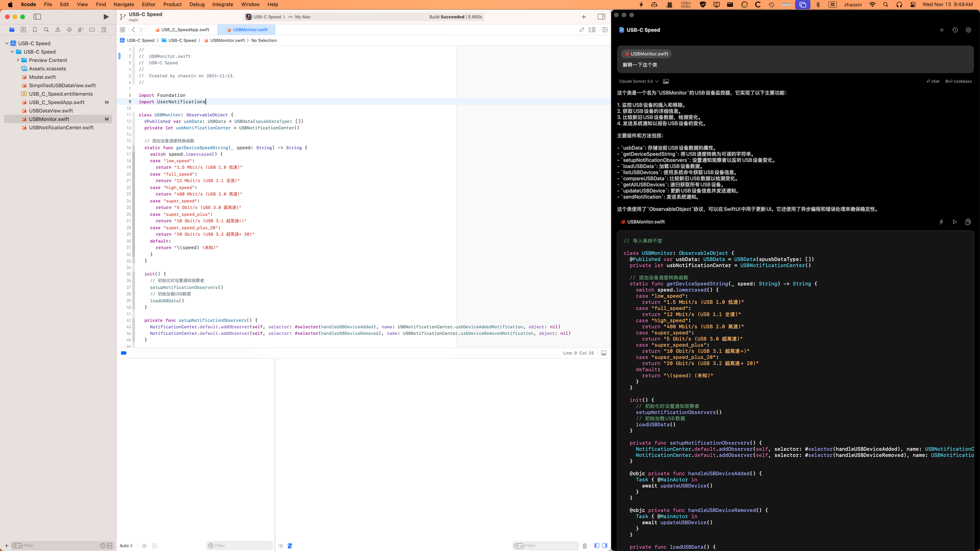
Task: Open Model.swift in the navigator
Action: click(42, 77)
